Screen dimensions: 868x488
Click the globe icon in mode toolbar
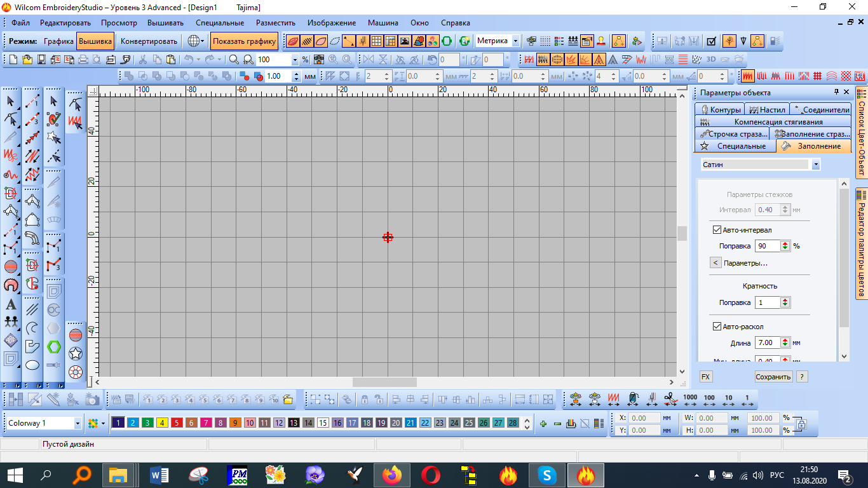pos(193,41)
